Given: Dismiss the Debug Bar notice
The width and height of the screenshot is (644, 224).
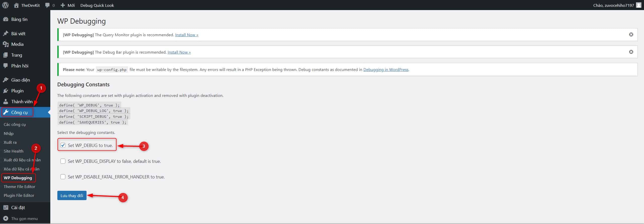Looking at the screenshot, I should click(x=631, y=52).
